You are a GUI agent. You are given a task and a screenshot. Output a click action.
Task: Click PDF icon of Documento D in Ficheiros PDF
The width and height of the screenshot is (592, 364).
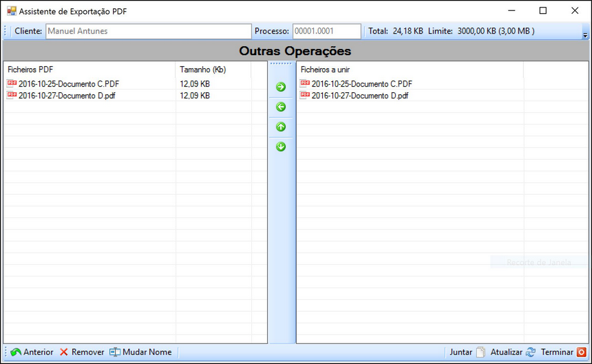pyautogui.click(x=12, y=95)
